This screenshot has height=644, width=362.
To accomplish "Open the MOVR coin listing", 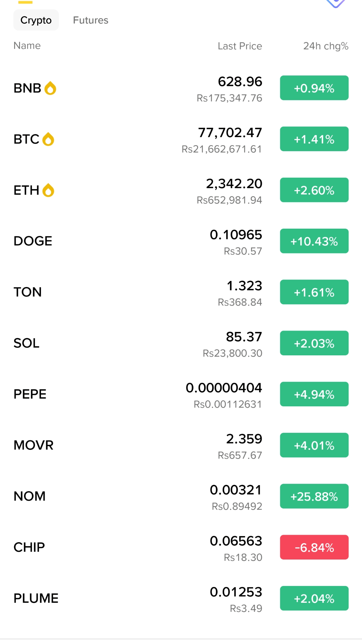I will point(181,445).
